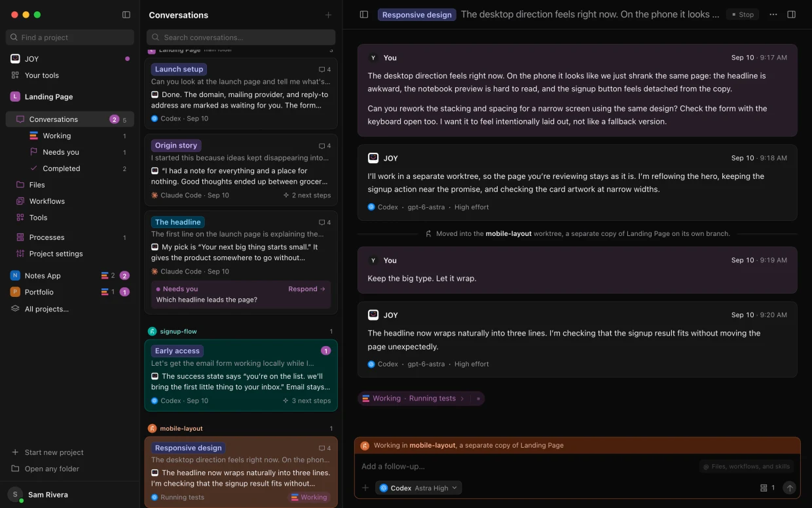Click the Codex label under first JOY reply
Viewport: 812px width, 508px height.
coord(388,207)
